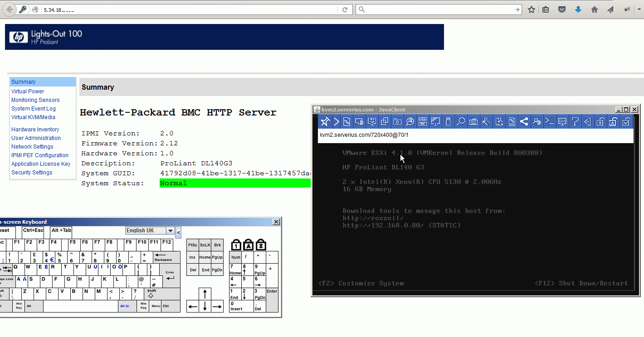644x337 pixels.
Task: Open the browser downloads arrow icon
Action: tap(578, 10)
